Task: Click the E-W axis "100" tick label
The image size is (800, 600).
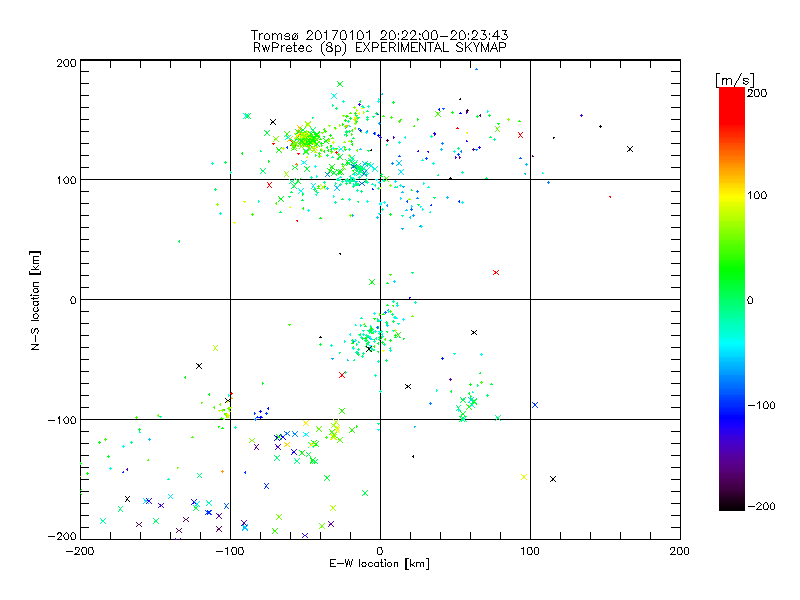Action: 530,551
